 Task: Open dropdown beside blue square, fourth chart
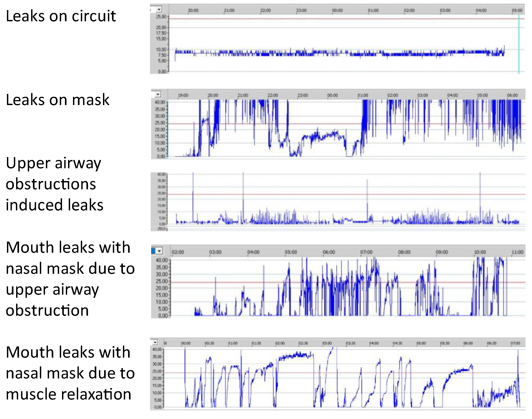click(160, 251)
